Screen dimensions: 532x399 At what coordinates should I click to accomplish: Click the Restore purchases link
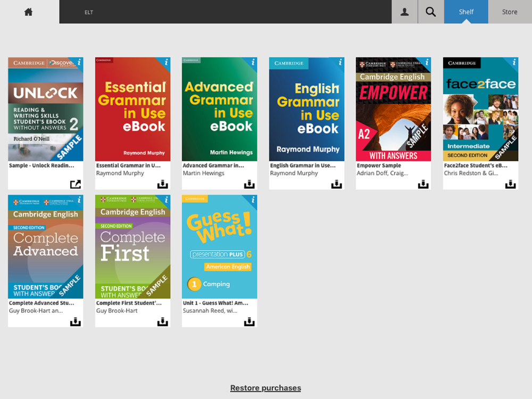pyautogui.click(x=265, y=388)
